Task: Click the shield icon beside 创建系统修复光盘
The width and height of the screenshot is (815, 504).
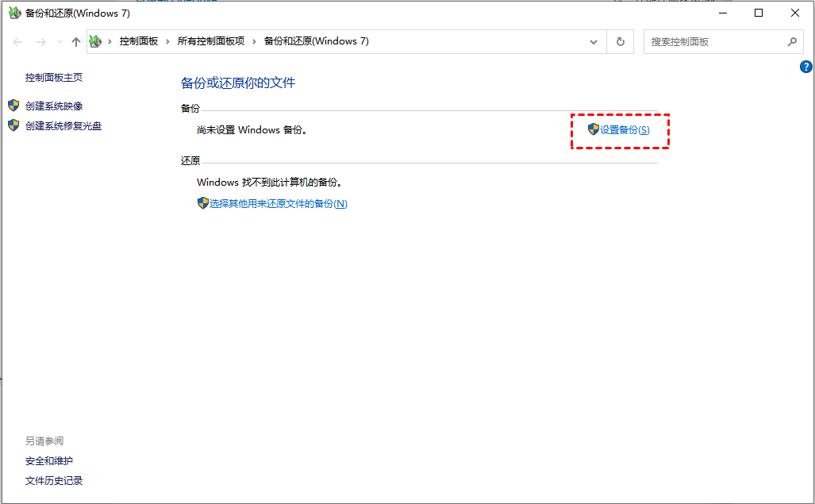Action: coord(13,125)
